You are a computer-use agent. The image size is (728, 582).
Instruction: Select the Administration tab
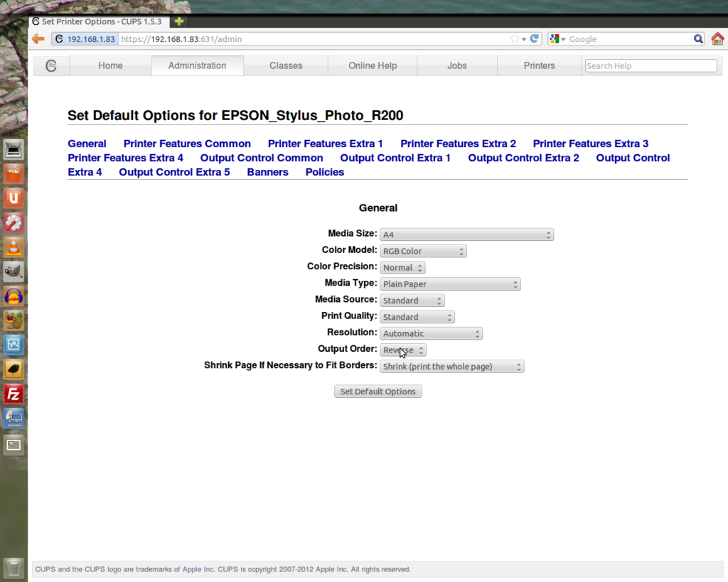198,65
